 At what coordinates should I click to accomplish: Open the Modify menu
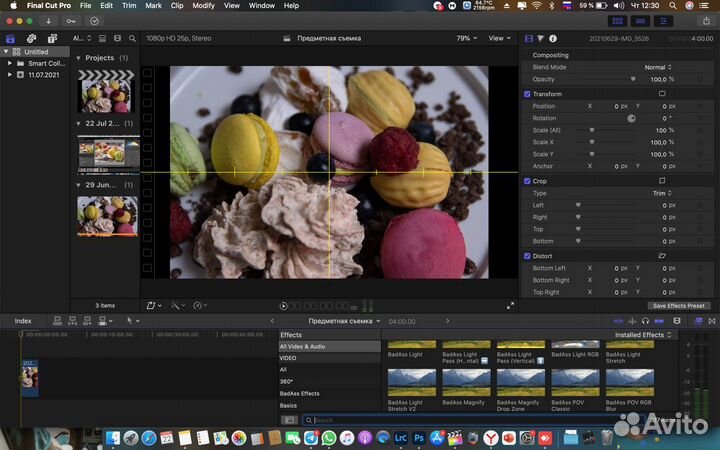(x=203, y=6)
